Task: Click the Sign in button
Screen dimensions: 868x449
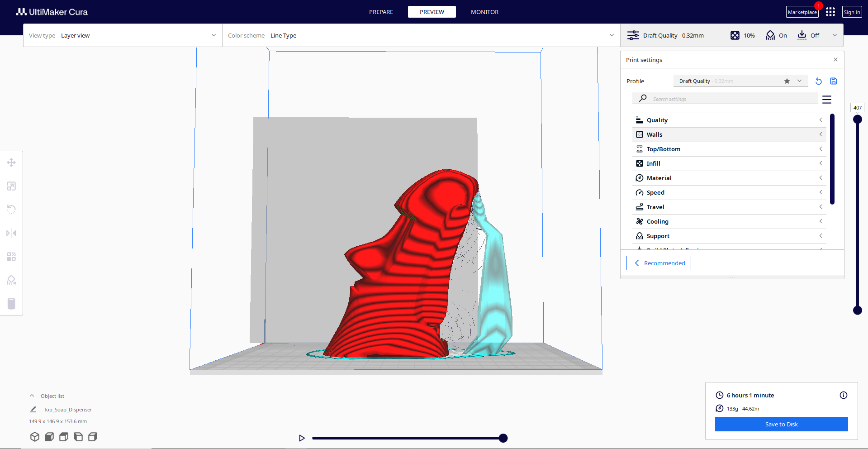Action: (x=852, y=12)
